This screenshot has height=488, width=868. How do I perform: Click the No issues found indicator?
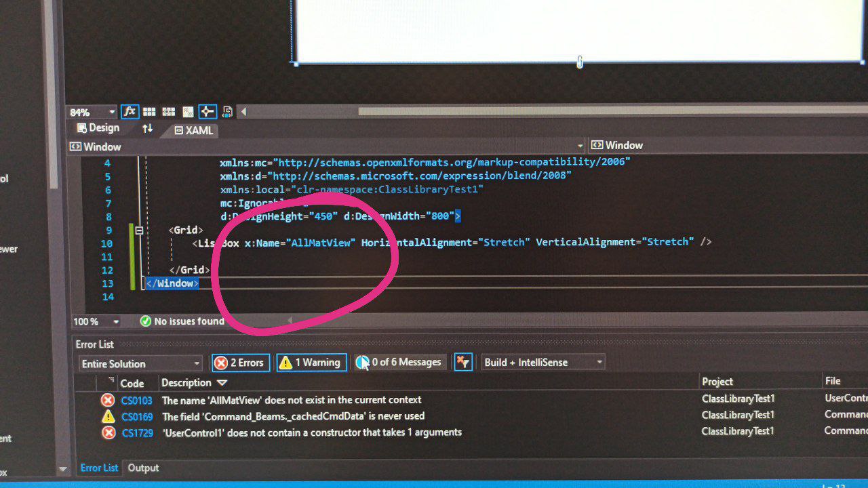(182, 321)
